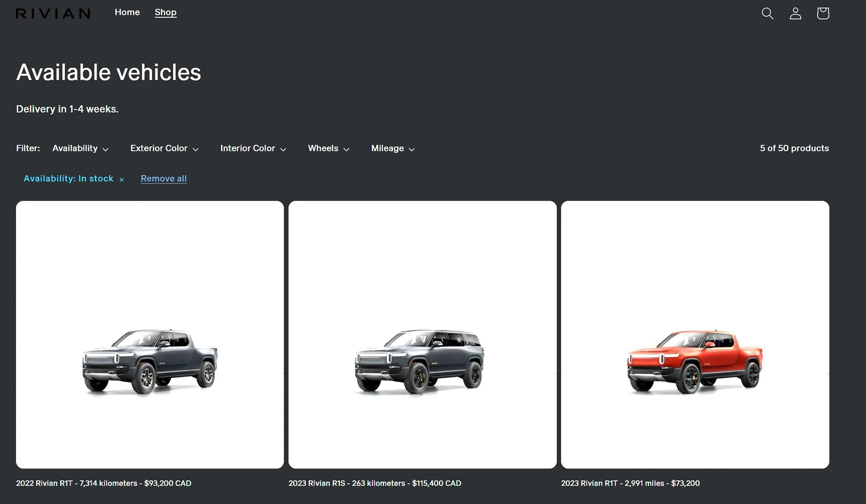Go to the Shop menu item
This screenshot has height=504, width=866.
click(165, 12)
